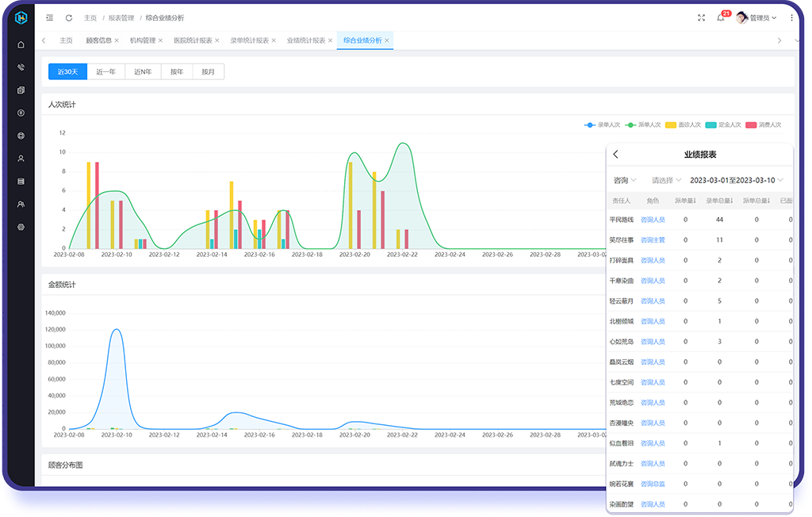Sort by the 派单量 column header
812x517 pixels.
685,201
